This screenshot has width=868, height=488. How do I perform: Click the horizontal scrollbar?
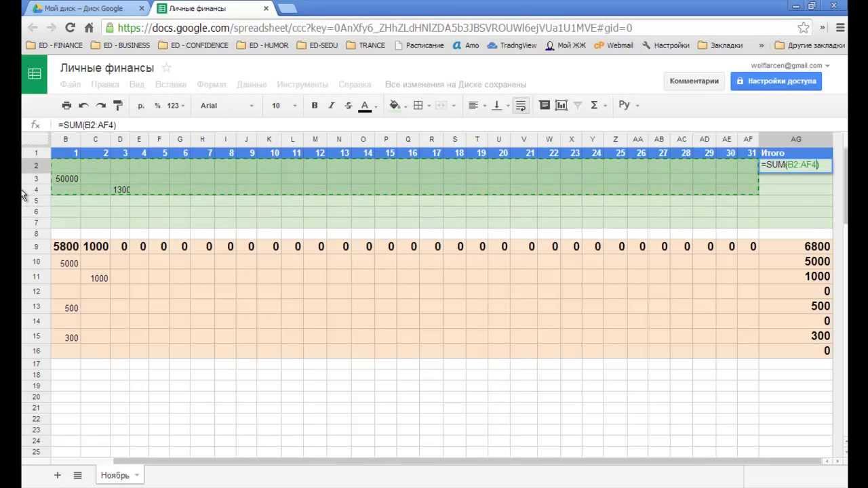[x=468, y=461]
